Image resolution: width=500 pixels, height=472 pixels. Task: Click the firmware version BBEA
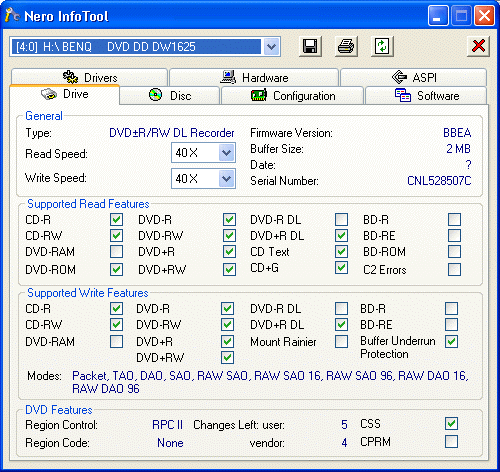(457, 133)
